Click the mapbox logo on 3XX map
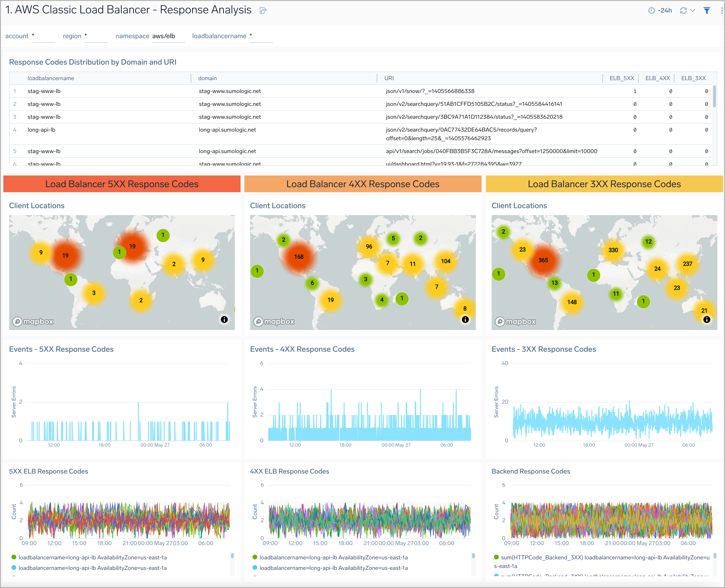The height and width of the screenshot is (588, 725). click(515, 321)
